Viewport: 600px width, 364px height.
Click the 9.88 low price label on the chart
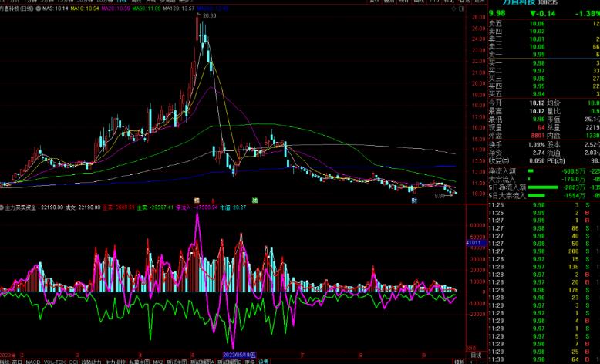440,196
